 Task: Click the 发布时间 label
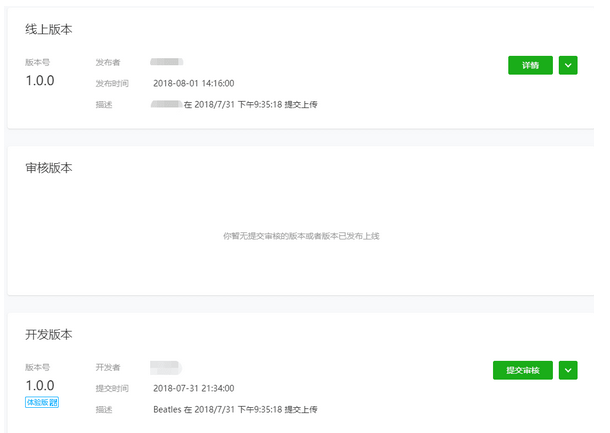click(112, 83)
